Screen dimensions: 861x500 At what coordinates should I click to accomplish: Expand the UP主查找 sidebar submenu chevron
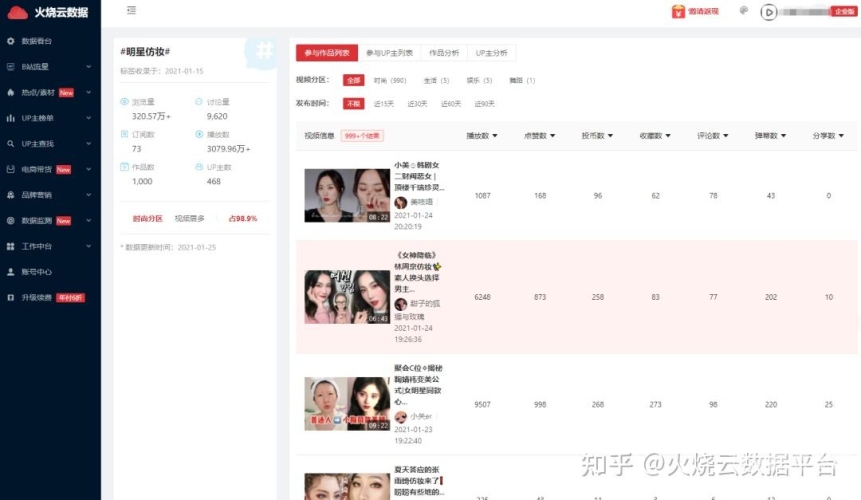point(88,144)
